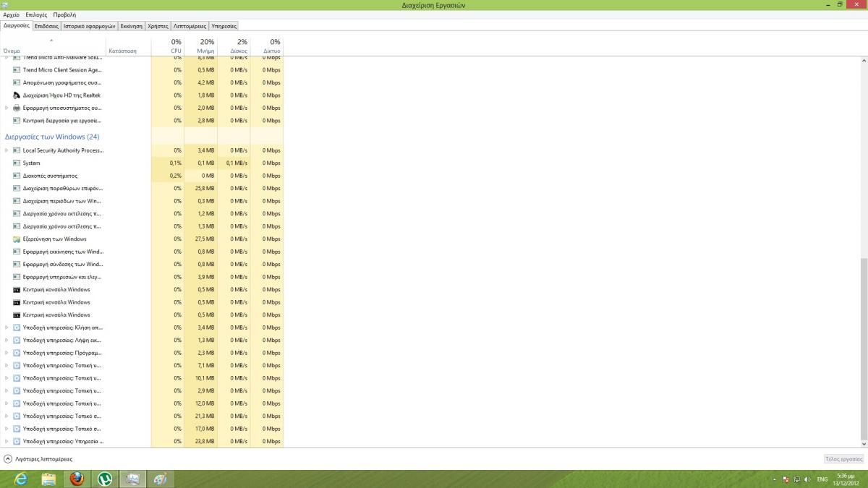Expand the service host row using 10,1 MB

click(x=7, y=378)
